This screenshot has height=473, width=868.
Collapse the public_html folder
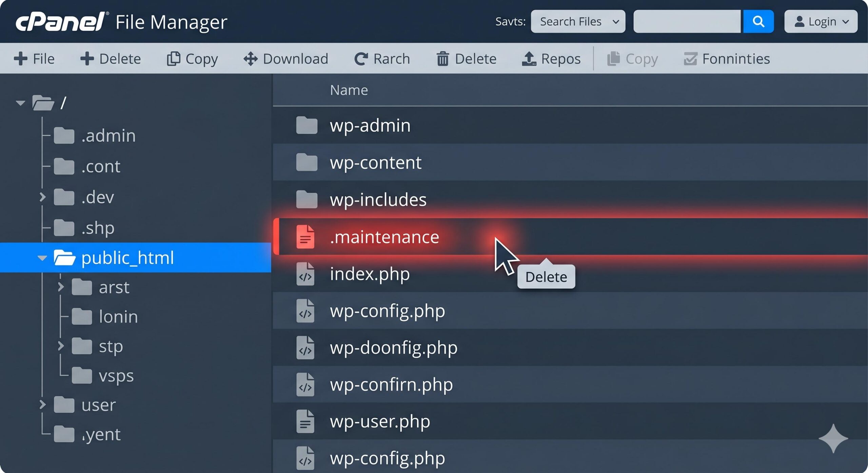click(42, 258)
